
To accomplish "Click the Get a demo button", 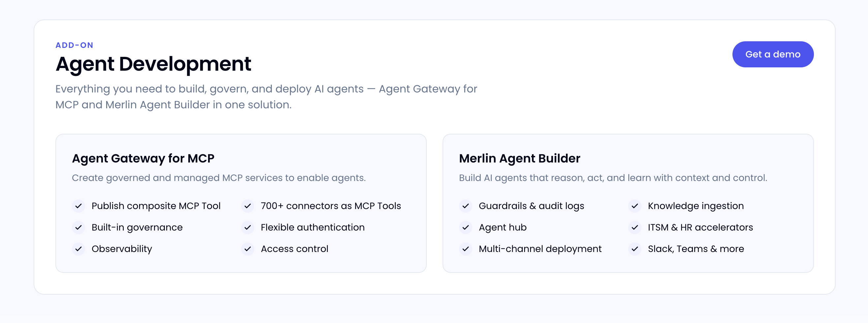I will click(773, 54).
